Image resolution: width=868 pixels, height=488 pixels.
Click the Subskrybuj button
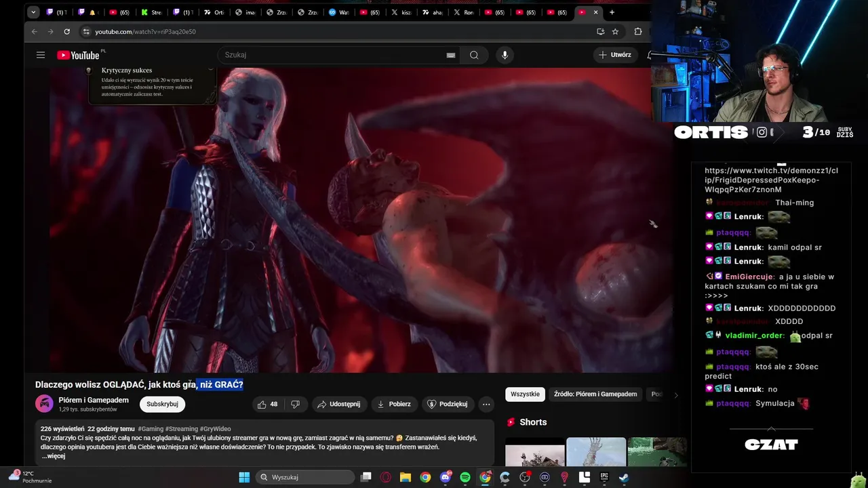tap(162, 404)
